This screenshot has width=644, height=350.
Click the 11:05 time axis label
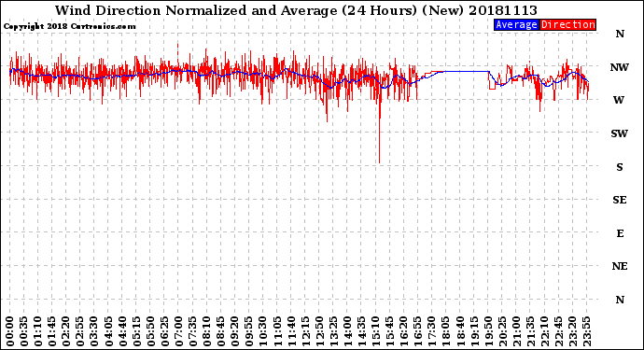click(277, 331)
